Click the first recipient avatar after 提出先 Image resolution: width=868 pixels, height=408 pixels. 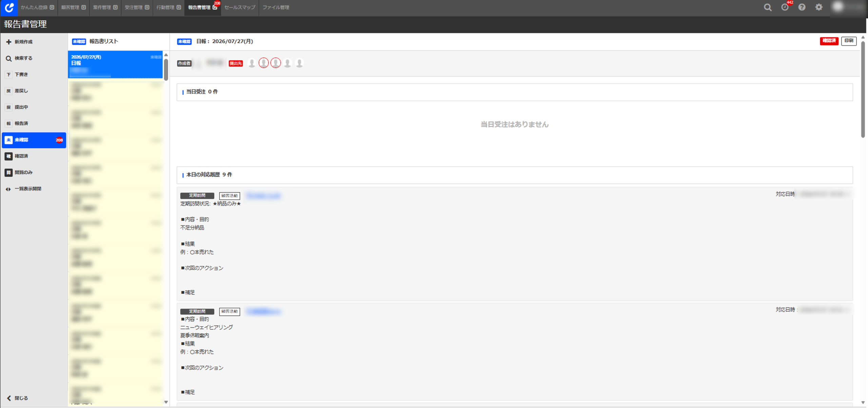(x=252, y=63)
